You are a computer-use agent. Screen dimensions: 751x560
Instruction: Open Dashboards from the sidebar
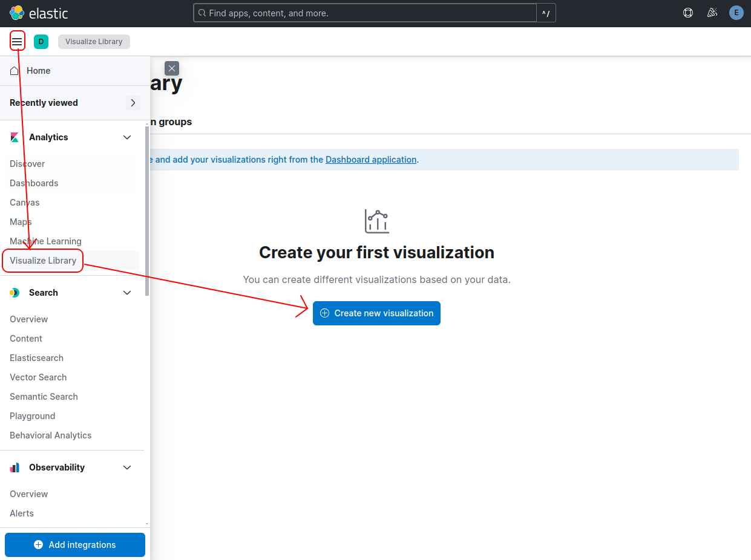point(34,183)
